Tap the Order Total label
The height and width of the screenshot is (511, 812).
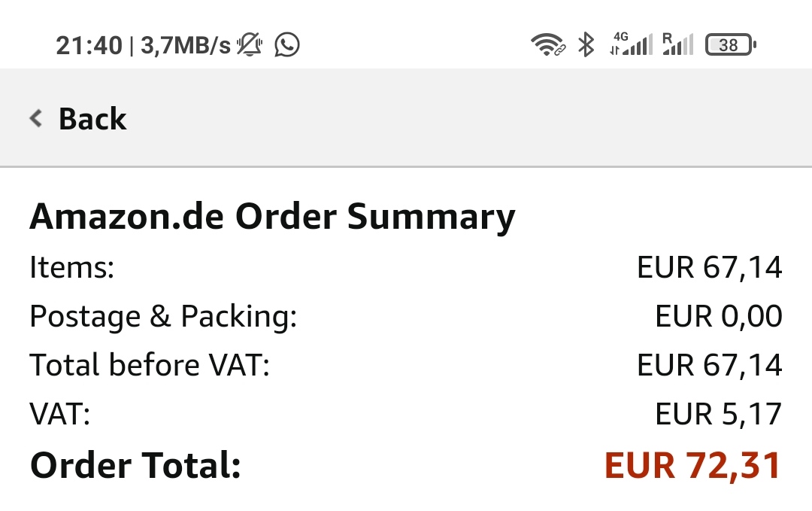pos(135,465)
